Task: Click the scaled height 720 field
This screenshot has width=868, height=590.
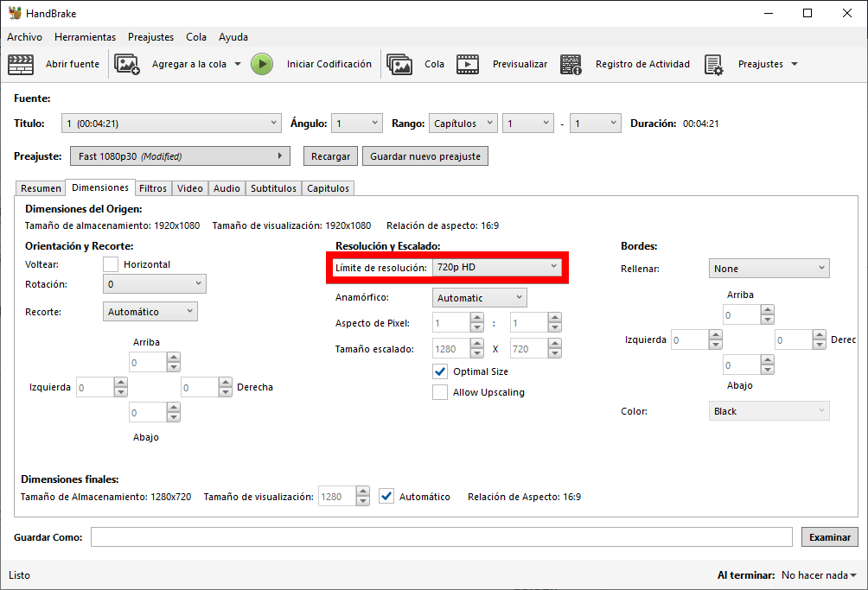Action: pyautogui.click(x=528, y=349)
